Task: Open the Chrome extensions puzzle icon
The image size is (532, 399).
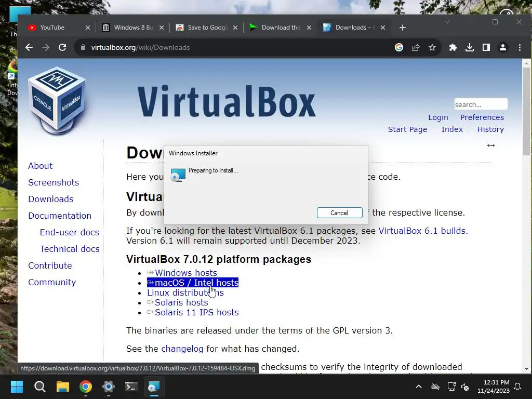Action: 453,47
